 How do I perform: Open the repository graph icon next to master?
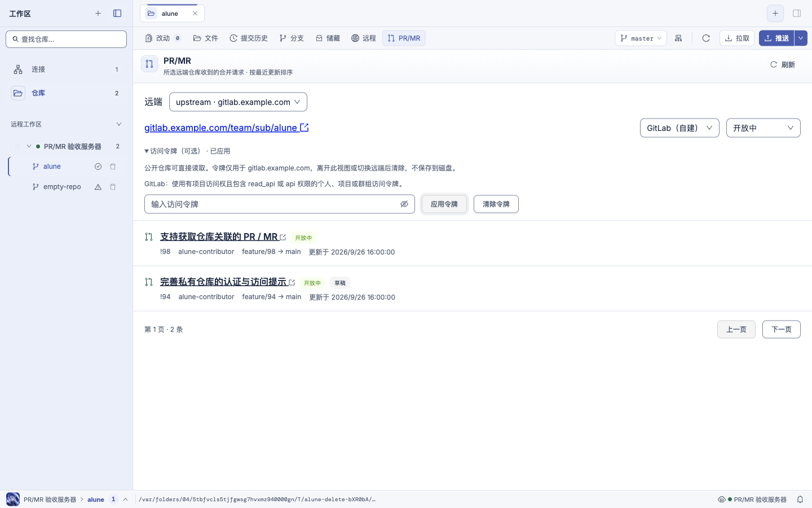click(x=678, y=38)
